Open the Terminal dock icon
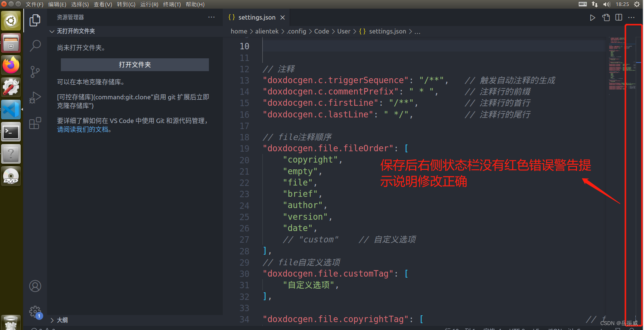The image size is (644, 330). 11,132
